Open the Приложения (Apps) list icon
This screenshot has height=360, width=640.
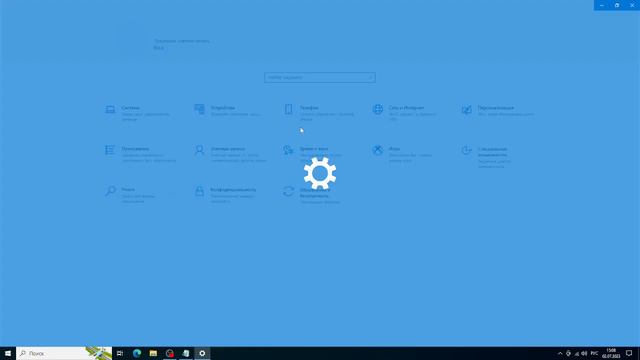click(110, 150)
